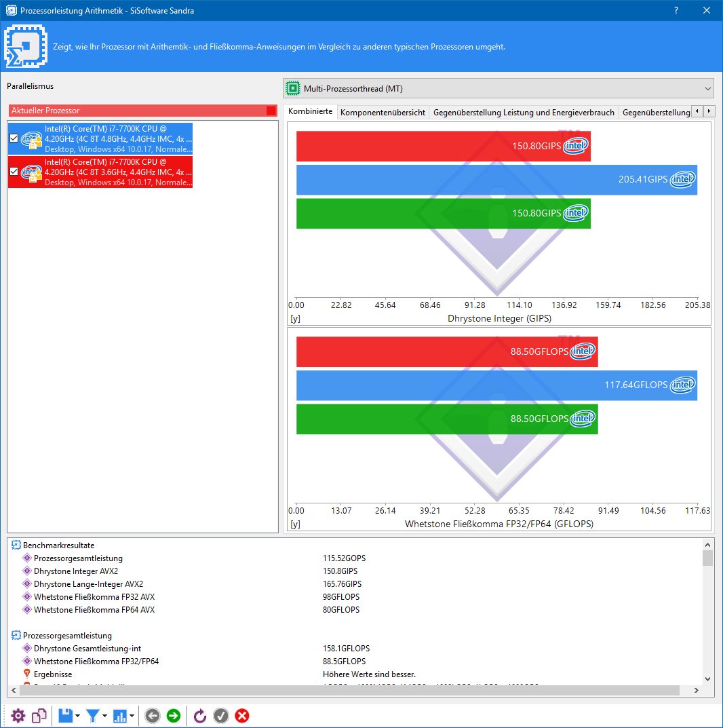Click the copy results icon
This screenshot has height=728, width=723.
[39, 716]
